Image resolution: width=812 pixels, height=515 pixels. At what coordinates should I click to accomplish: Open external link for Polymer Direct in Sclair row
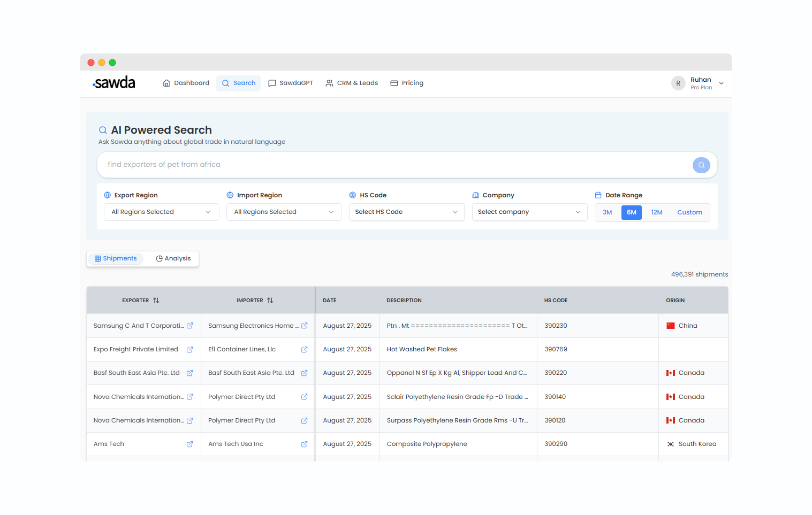coord(304,397)
